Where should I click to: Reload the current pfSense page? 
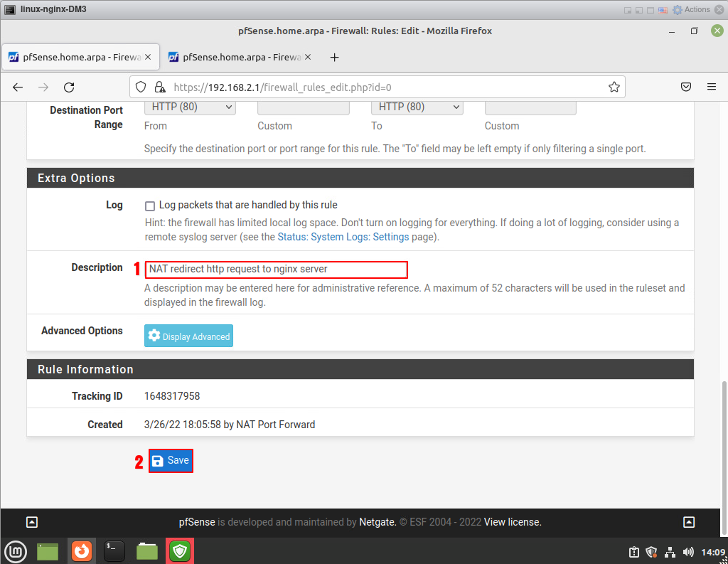point(69,87)
